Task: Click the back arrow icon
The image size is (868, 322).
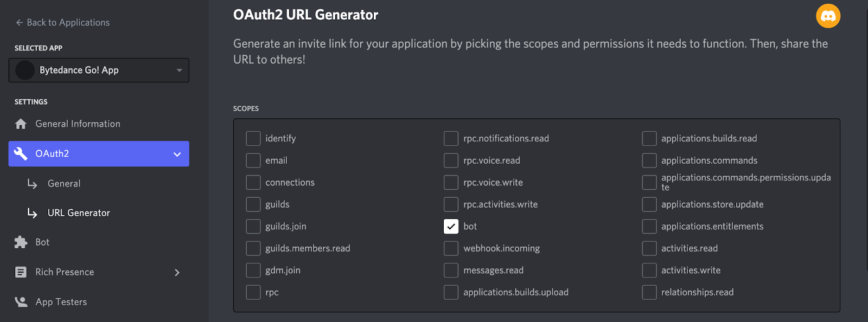Action: pos(20,23)
